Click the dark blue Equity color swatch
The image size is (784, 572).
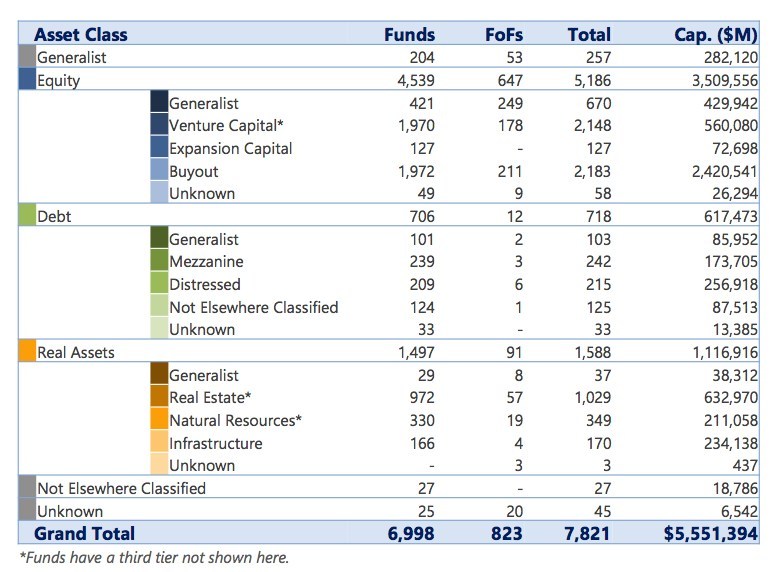[27, 80]
